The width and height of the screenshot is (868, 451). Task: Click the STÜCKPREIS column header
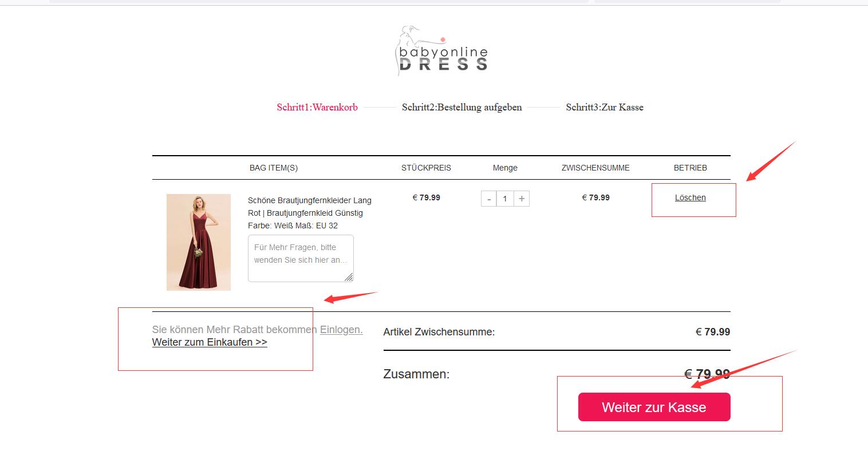[426, 168]
